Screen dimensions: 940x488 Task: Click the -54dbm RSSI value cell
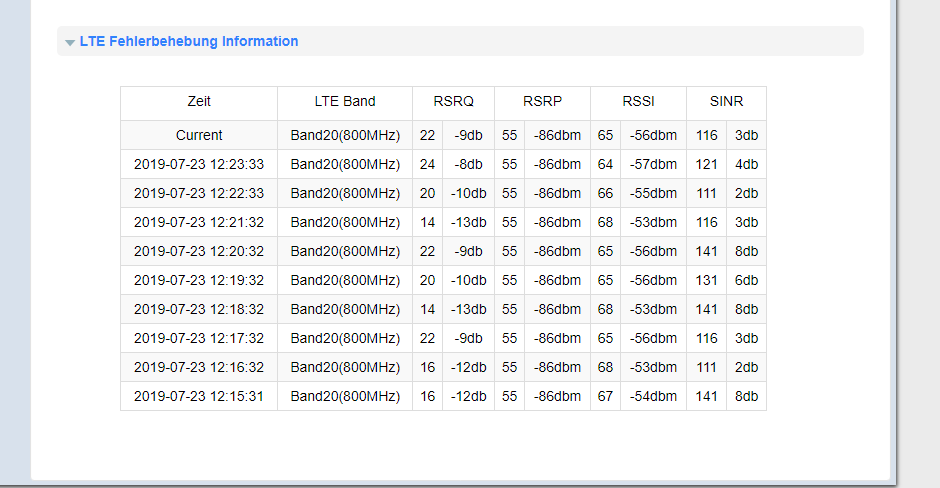click(653, 396)
